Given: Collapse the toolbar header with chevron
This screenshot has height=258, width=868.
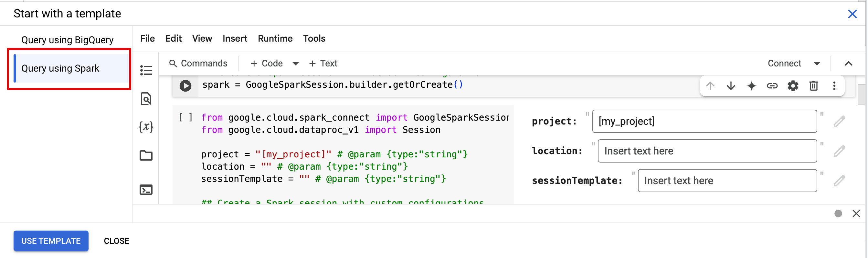Looking at the screenshot, I should coord(848,64).
